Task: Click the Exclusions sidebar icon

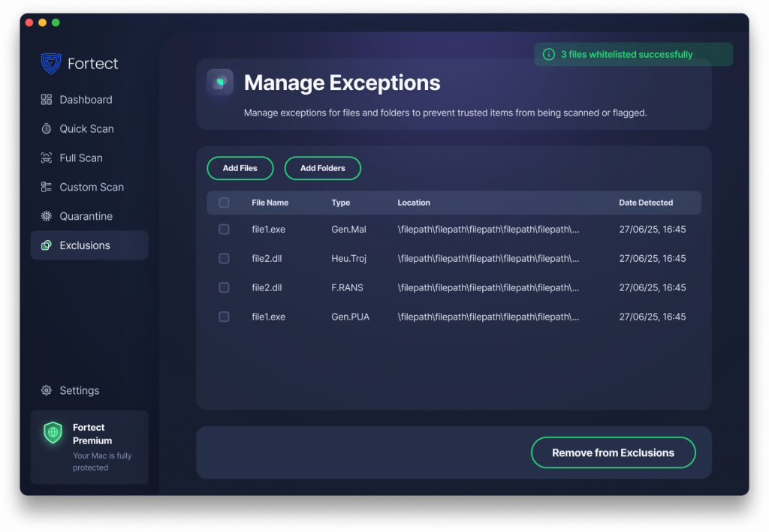Action: click(46, 245)
